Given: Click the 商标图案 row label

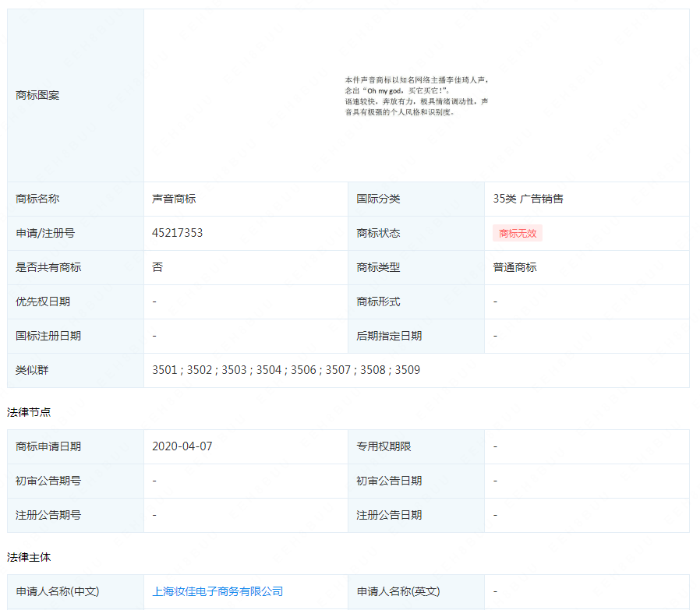Looking at the screenshot, I should pos(37,95).
